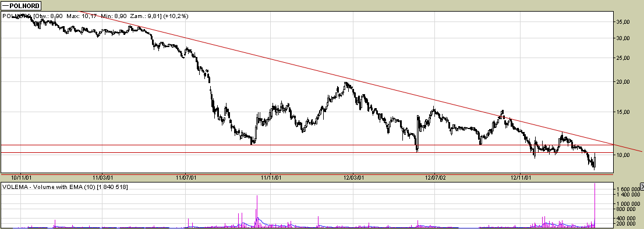Click the 800 000 volume axis label

tap(627, 209)
